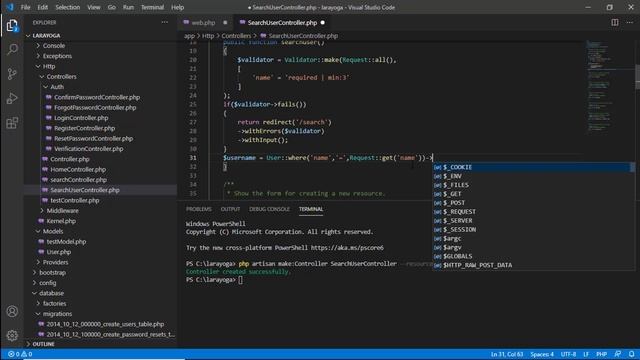
Task: Click the Ln 31, Col 63 status entry
Action: click(x=507, y=354)
